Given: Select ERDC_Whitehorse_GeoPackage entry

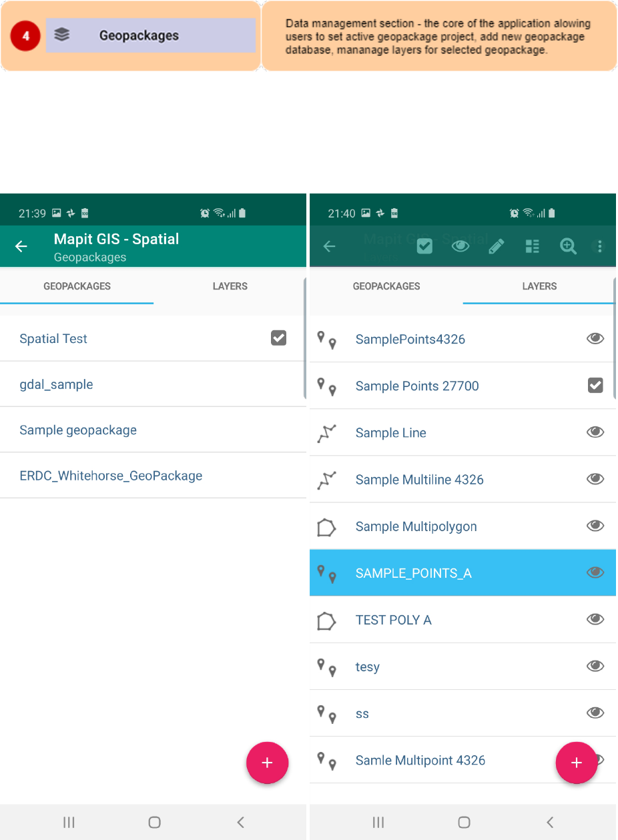Looking at the screenshot, I should coord(111,476).
